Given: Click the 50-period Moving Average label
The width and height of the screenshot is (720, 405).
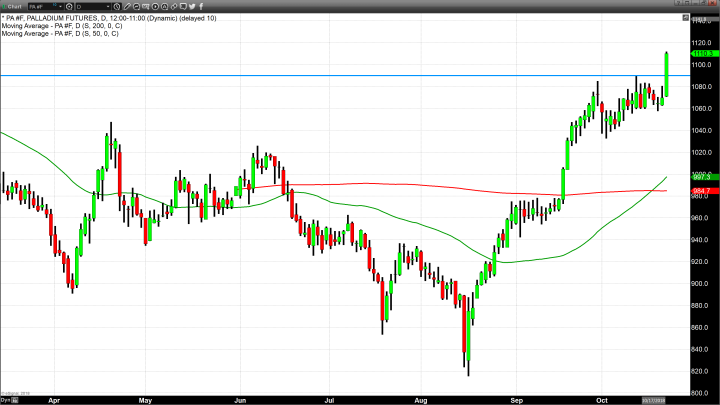Looking at the screenshot, I should point(60,34).
